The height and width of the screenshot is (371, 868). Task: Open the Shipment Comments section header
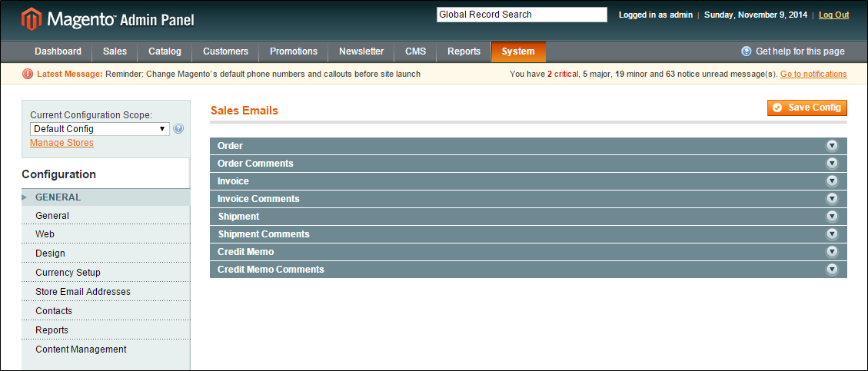point(528,234)
